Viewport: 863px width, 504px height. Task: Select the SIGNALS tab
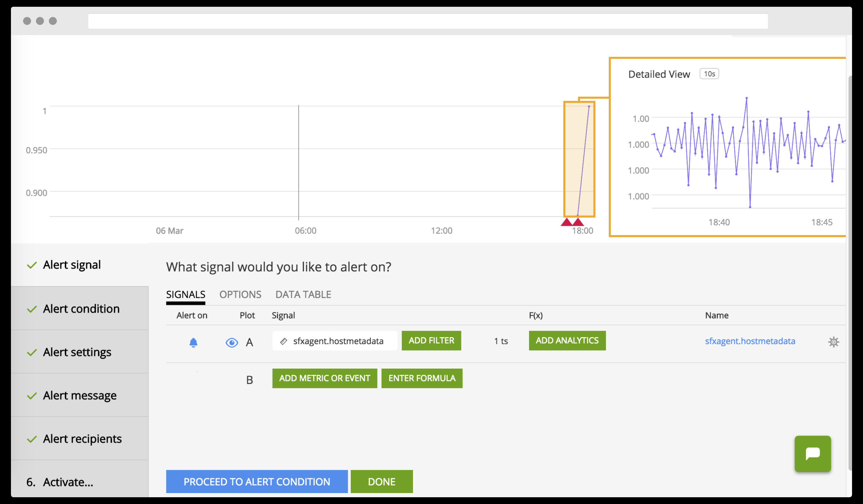tap(186, 295)
